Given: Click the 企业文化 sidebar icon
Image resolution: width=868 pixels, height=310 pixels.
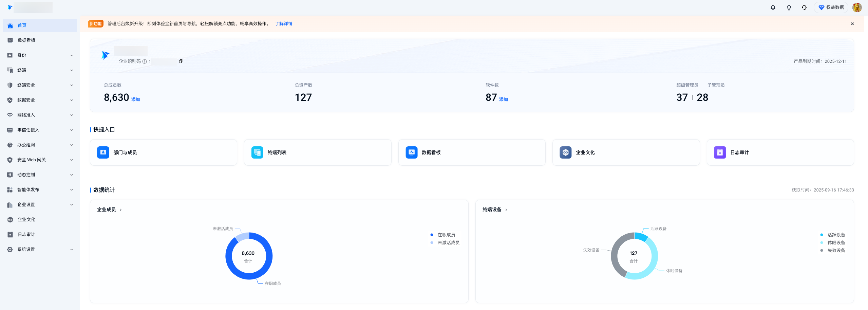Looking at the screenshot, I should pos(10,220).
